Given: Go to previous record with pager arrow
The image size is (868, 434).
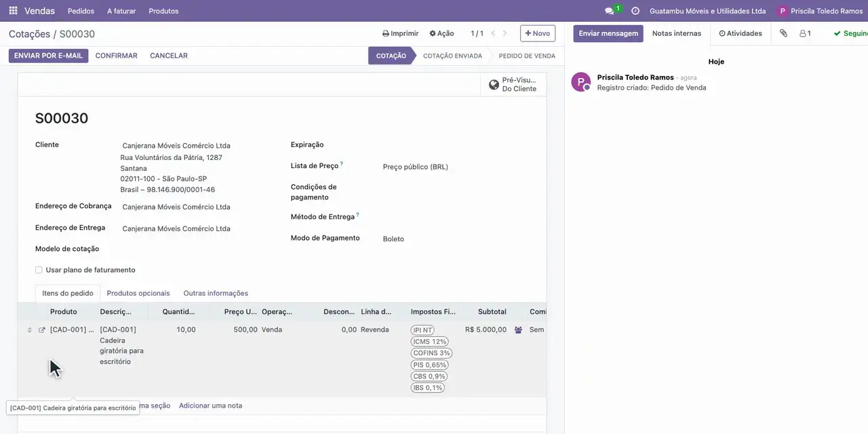Looking at the screenshot, I should point(493,33).
